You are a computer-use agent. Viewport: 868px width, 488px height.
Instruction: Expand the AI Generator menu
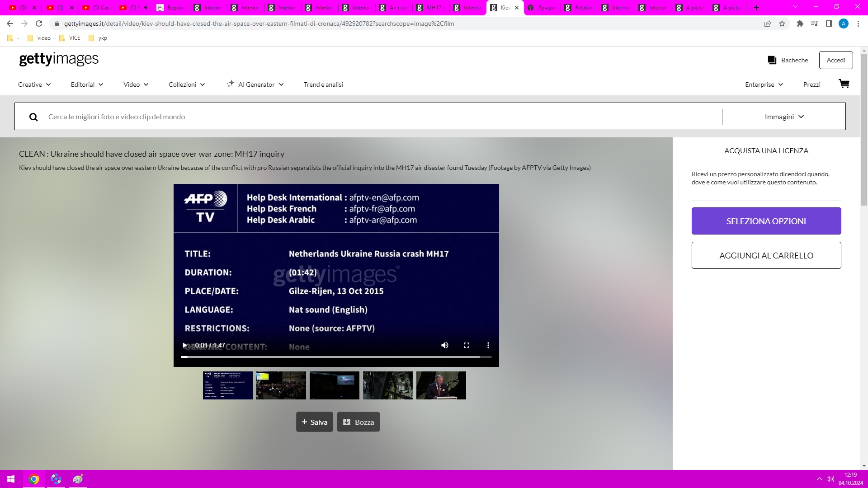pos(255,84)
